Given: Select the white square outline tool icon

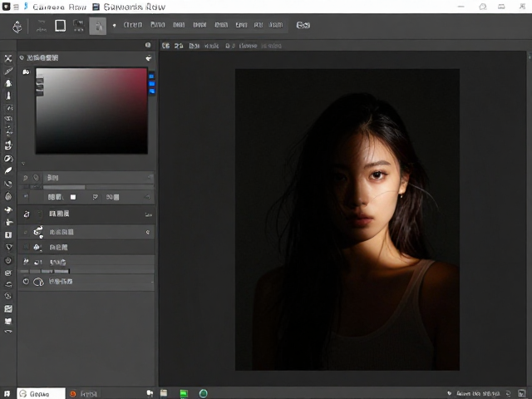Looking at the screenshot, I should click(x=61, y=26).
